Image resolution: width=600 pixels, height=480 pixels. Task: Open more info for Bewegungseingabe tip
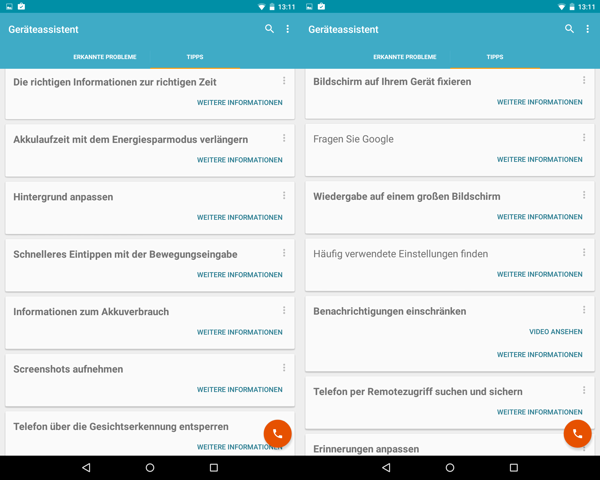click(240, 275)
